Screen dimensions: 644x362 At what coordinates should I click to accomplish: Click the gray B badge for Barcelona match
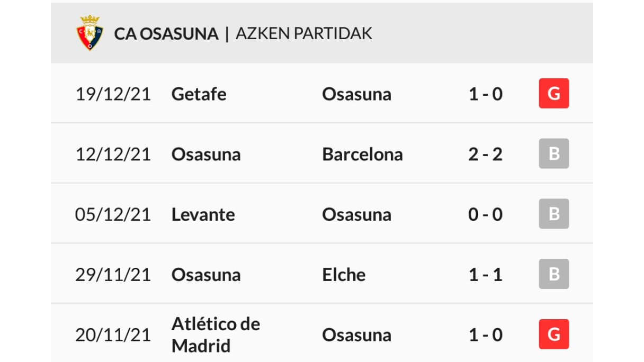[x=554, y=154]
